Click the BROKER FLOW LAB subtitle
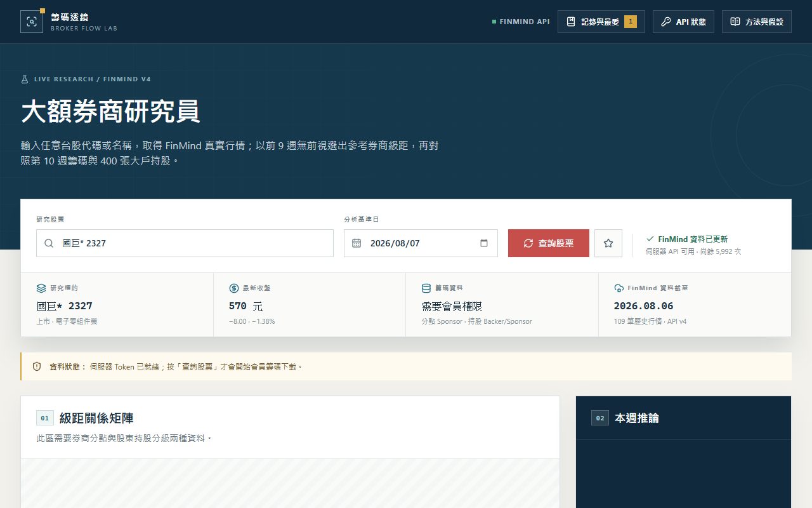The image size is (812, 508). click(x=84, y=28)
